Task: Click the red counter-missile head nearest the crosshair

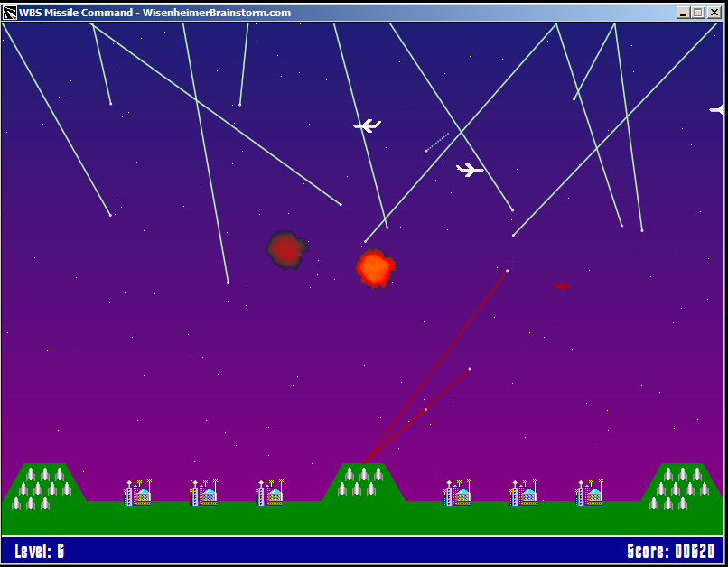Action: point(507,271)
